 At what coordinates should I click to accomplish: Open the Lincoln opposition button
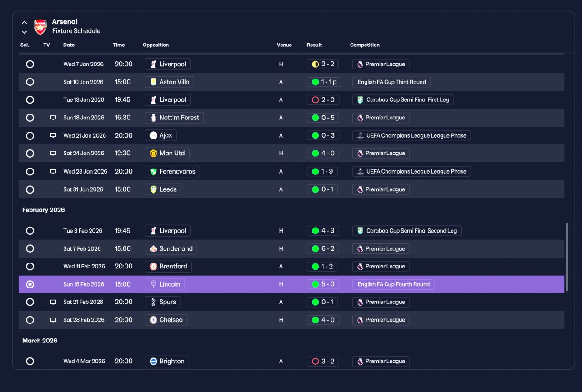pyautogui.click(x=165, y=284)
